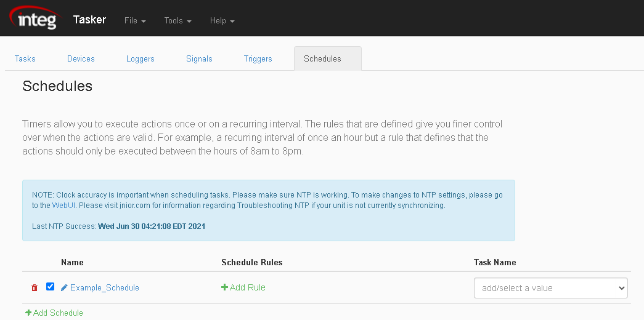Select the Triggers tab
The image size is (644, 320).
tap(258, 58)
